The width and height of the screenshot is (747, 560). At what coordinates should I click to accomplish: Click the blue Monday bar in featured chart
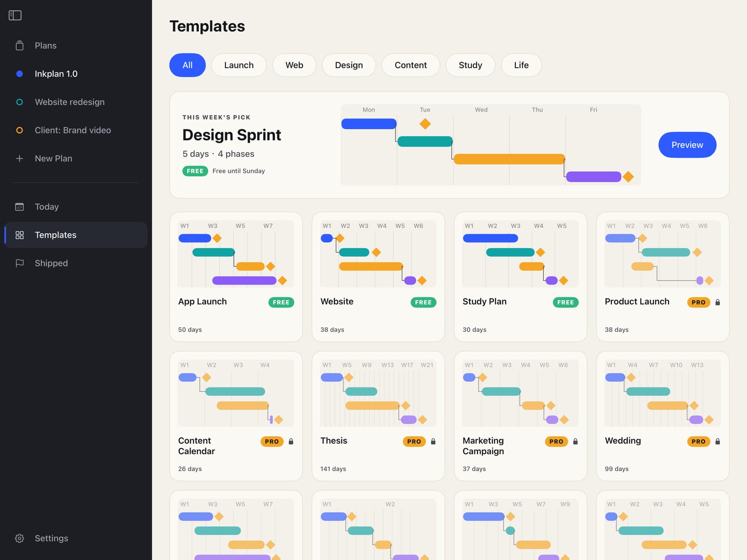pos(369,124)
